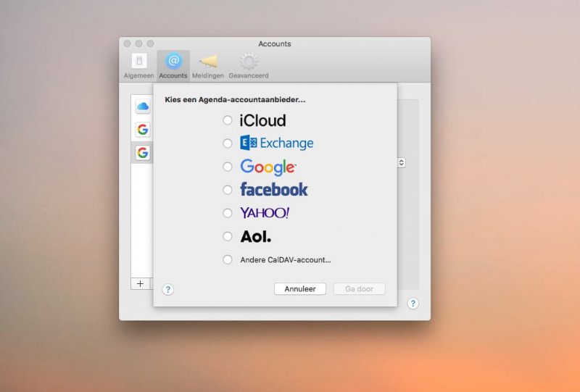The width and height of the screenshot is (580, 392).
Task: Open help from the Accounts window question mark
Action: [413, 304]
